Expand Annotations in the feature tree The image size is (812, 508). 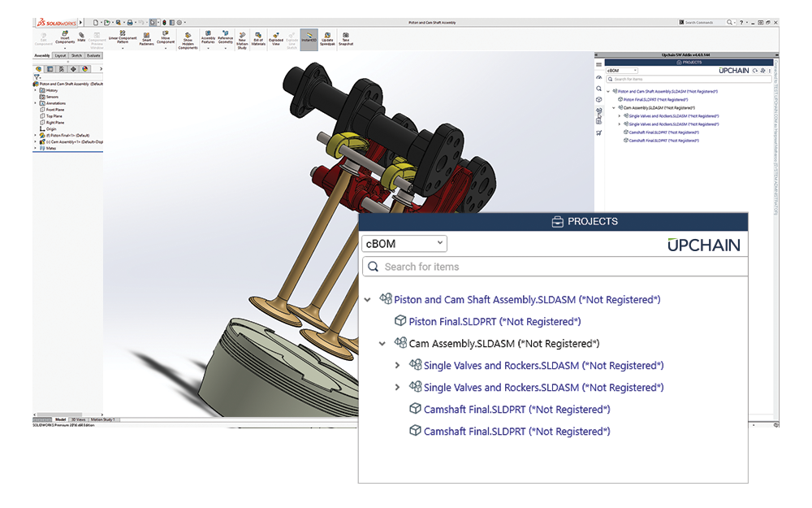pos(35,103)
